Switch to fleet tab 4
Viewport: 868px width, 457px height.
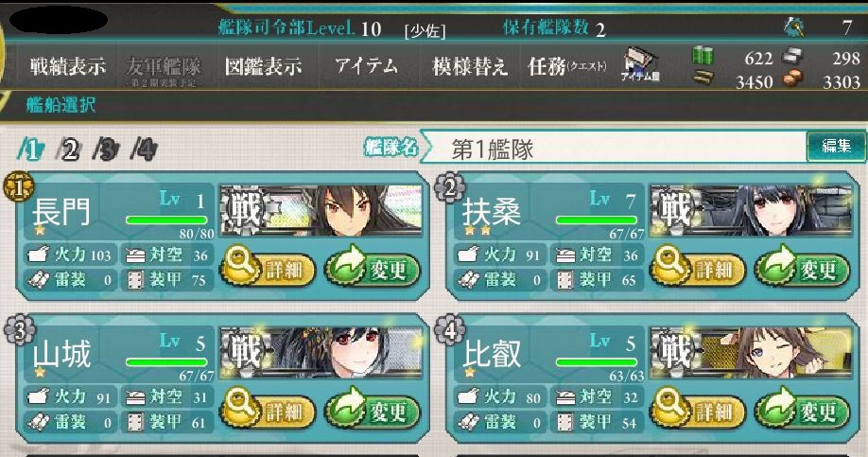pos(144,149)
